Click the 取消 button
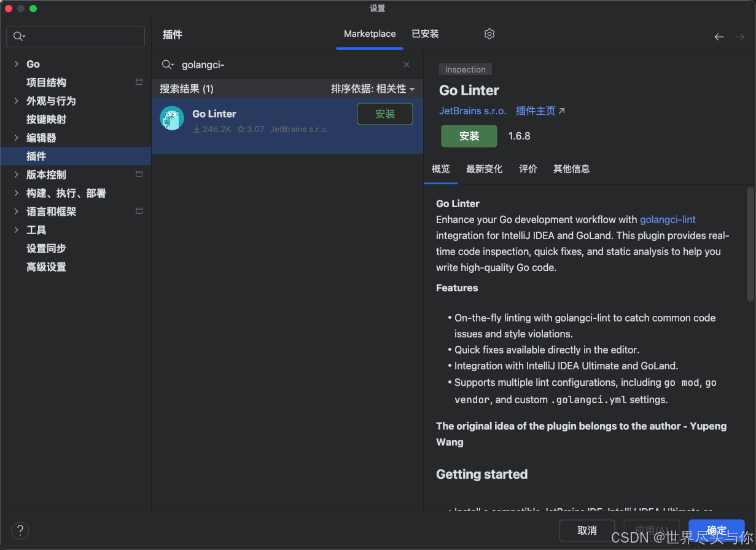The width and height of the screenshot is (756, 550). tap(587, 530)
